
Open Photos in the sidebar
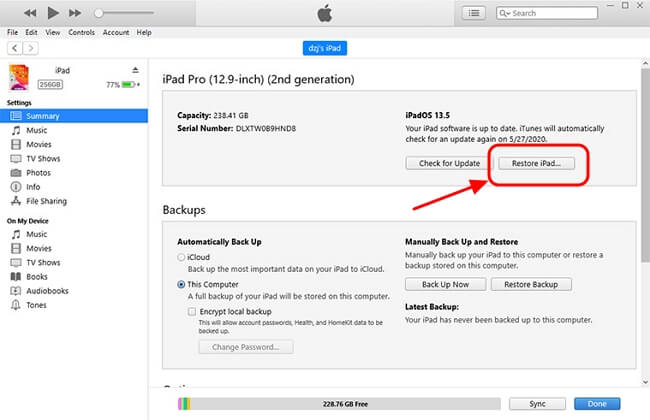[38, 173]
